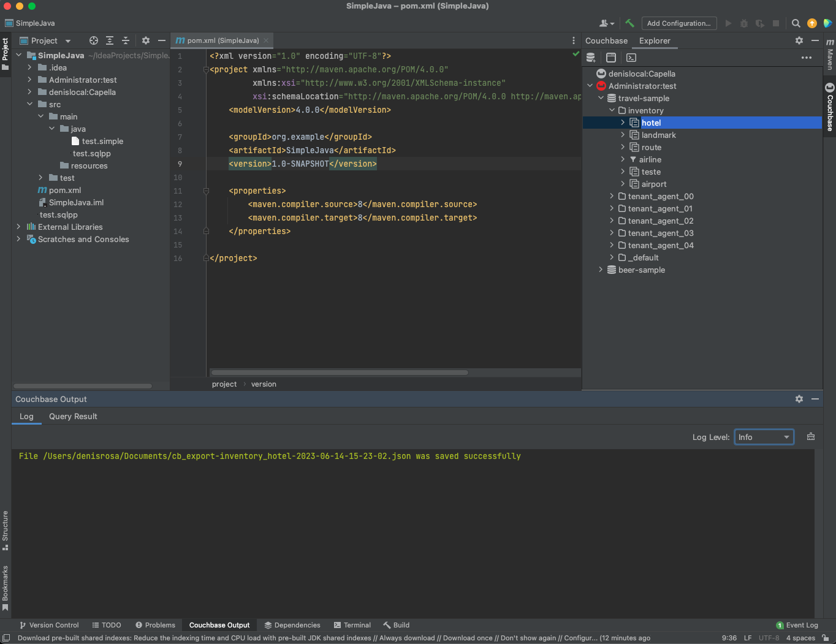Toggle the Couchbase side tool window button

point(830,107)
